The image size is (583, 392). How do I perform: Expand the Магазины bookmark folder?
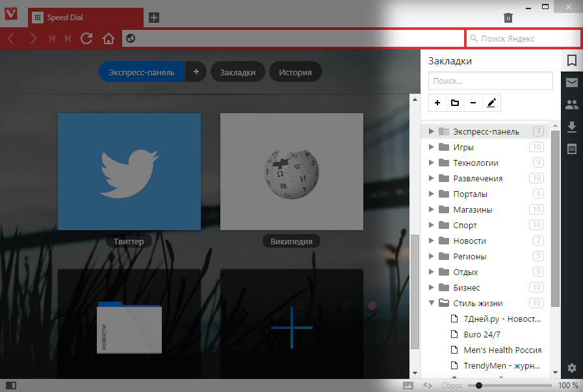click(431, 209)
